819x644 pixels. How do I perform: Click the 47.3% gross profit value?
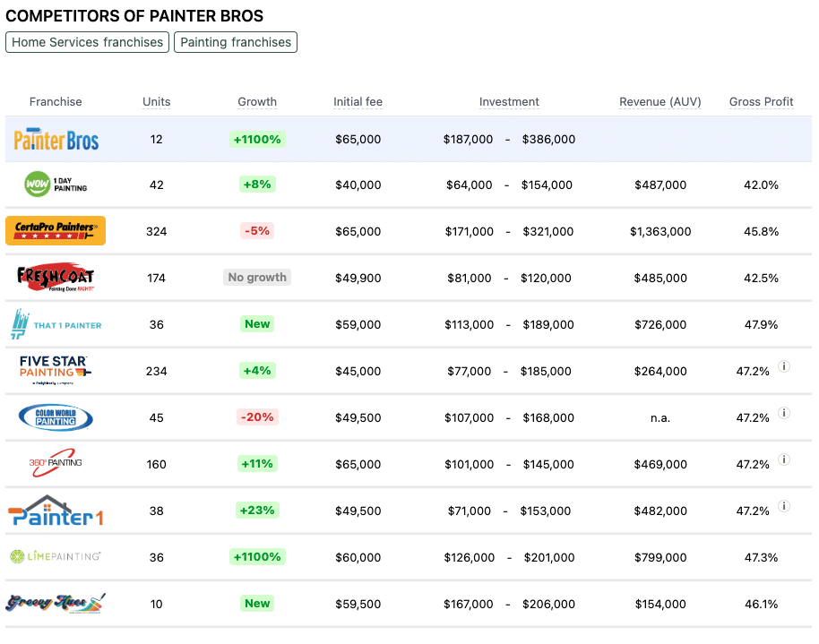point(761,557)
